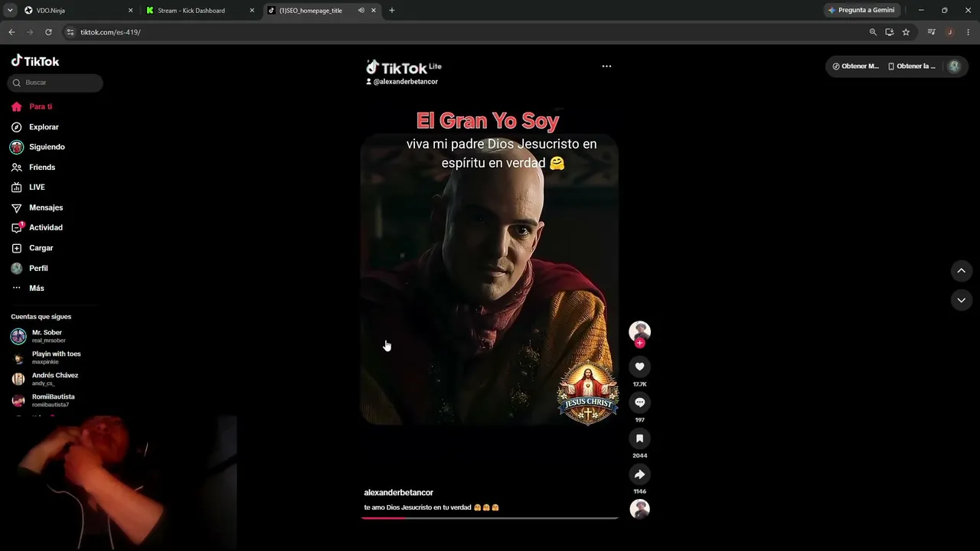Open Mensajes in the sidebar

tap(38, 207)
